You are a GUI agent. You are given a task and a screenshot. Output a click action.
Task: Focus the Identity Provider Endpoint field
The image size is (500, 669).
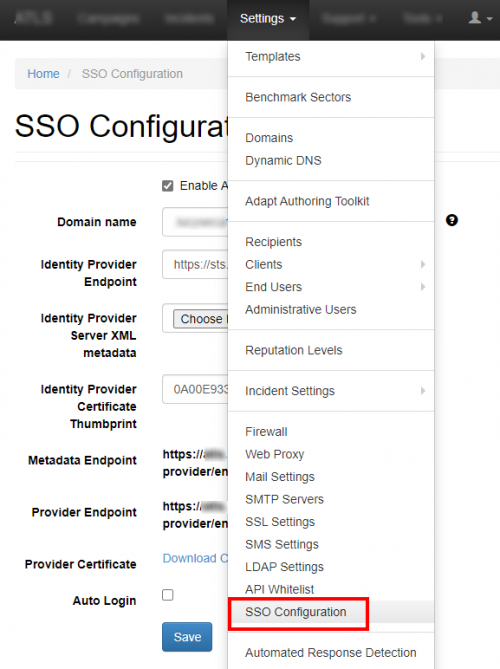coord(195,265)
